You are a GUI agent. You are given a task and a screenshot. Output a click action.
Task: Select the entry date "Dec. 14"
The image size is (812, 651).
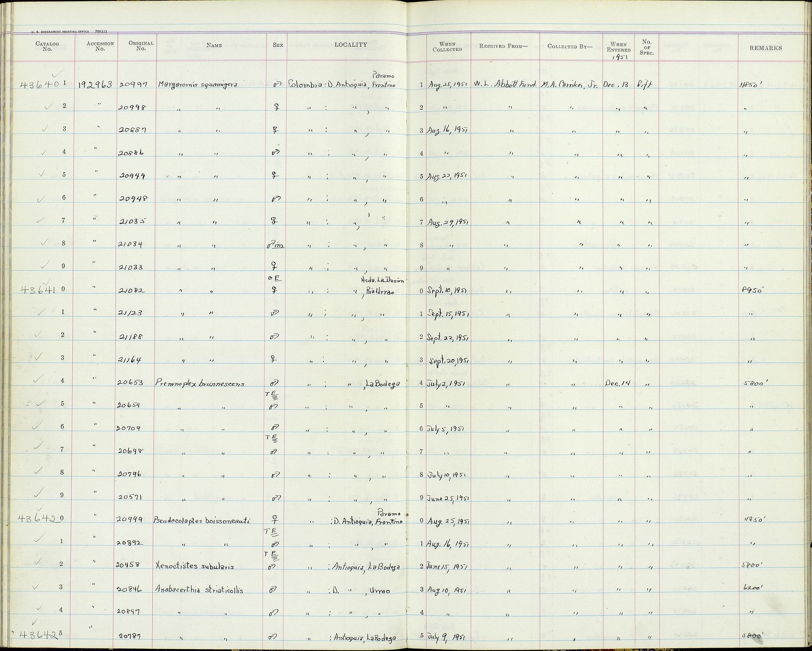click(x=618, y=383)
